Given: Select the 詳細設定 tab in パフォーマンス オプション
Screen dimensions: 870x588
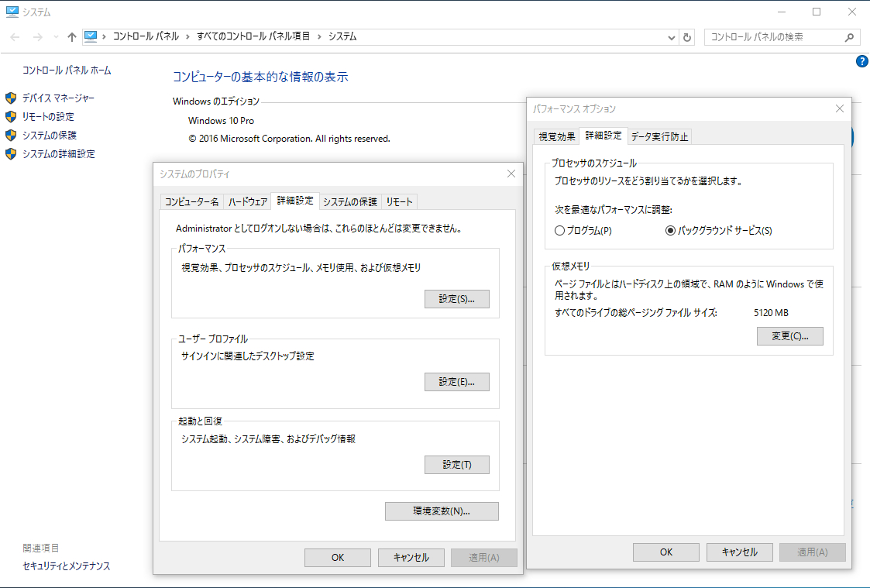Looking at the screenshot, I should tap(603, 136).
